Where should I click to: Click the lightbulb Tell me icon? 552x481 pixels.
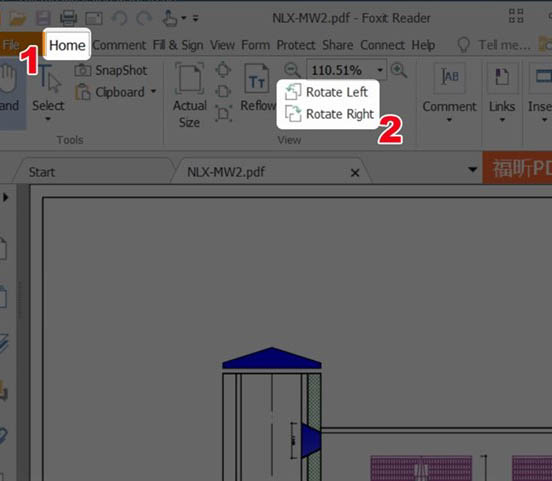pos(463,45)
